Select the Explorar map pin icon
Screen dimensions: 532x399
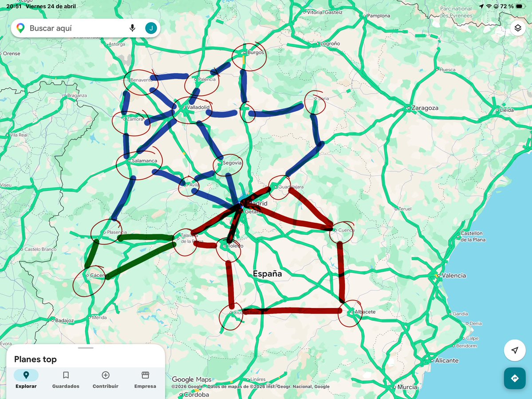[x=26, y=375]
